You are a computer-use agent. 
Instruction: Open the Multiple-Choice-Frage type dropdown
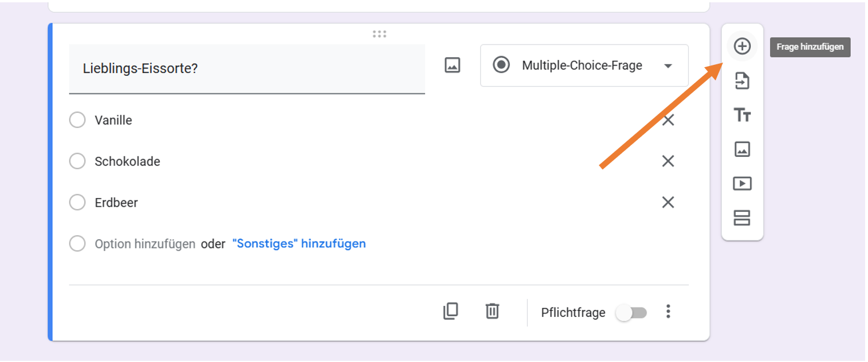pyautogui.click(x=584, y=65)
